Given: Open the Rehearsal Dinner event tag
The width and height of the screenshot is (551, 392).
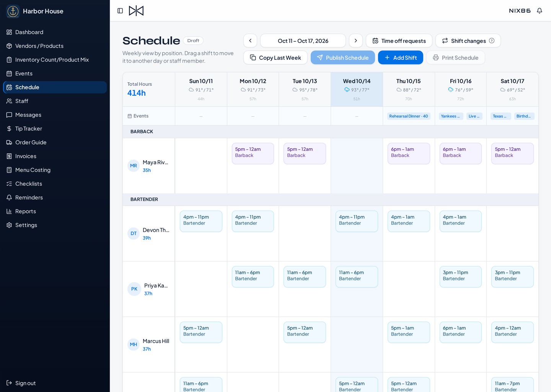Looking at the screenshot, I should pos(409,116).
